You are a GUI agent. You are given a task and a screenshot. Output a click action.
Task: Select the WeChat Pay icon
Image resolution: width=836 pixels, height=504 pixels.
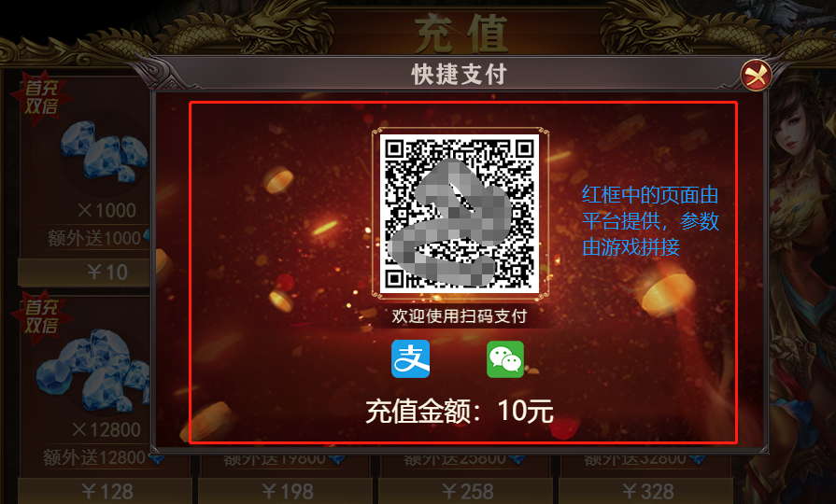[x=505, y=359]
